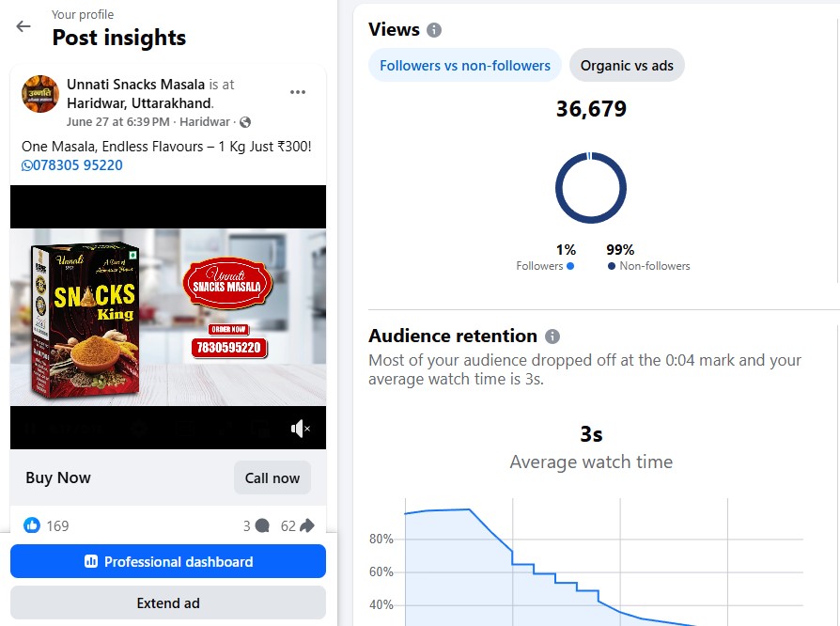Viewport: 840px width, 626px height.
Task: Click the Post insights heading
Action: [119, 38]
